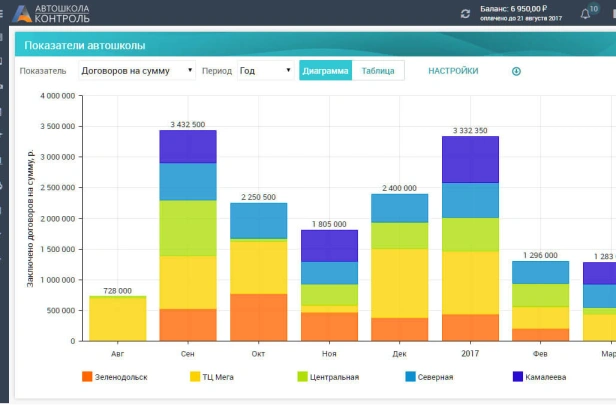Click the blue Северная legend square
616x405 pixels.
[412, 377]
